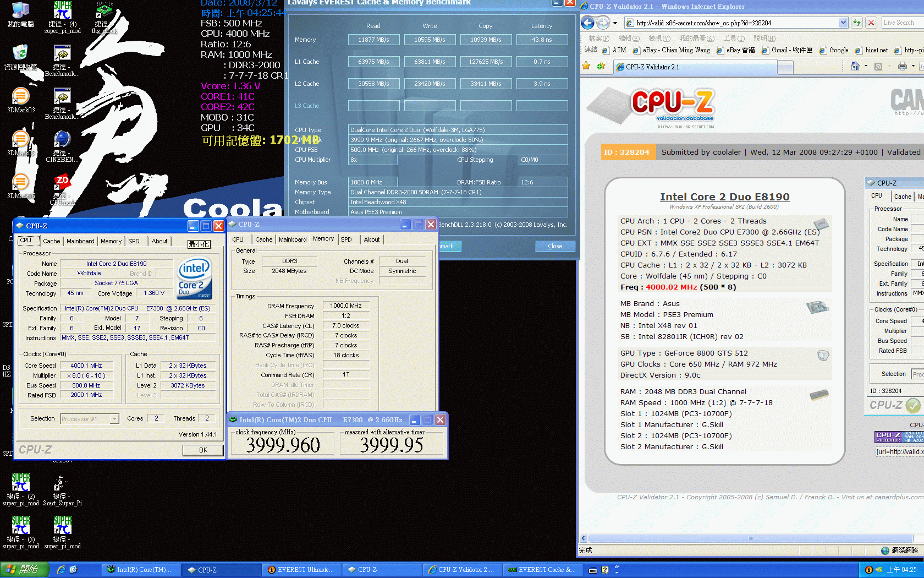Viewport: 924px width, 578px height.
Task: Switch to Intel(R) Core(TM) taskbar button
Action: (x=140, y=570)
